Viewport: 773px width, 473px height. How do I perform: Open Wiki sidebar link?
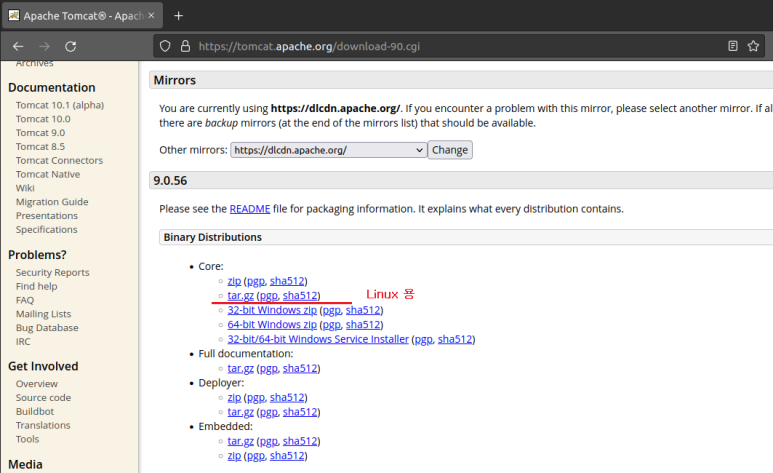tap(25, 188)
